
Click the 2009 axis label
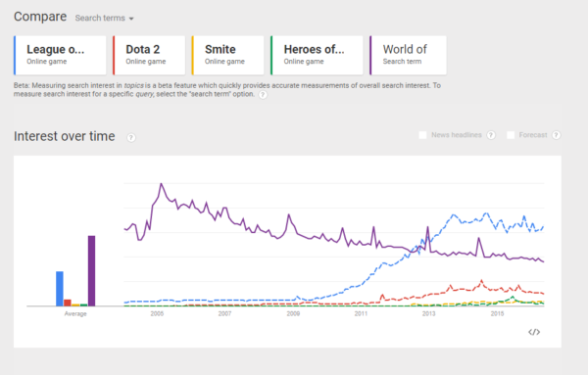tap(293, 314)
